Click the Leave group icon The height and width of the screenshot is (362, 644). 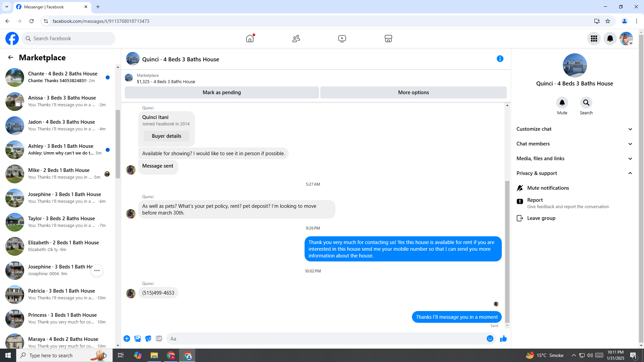(520, 218)
